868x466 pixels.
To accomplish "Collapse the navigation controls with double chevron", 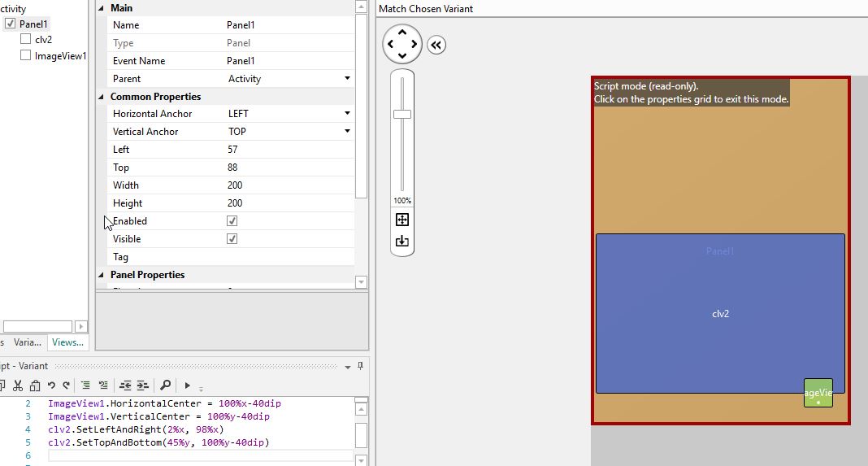I will click(x=436, y=45).
